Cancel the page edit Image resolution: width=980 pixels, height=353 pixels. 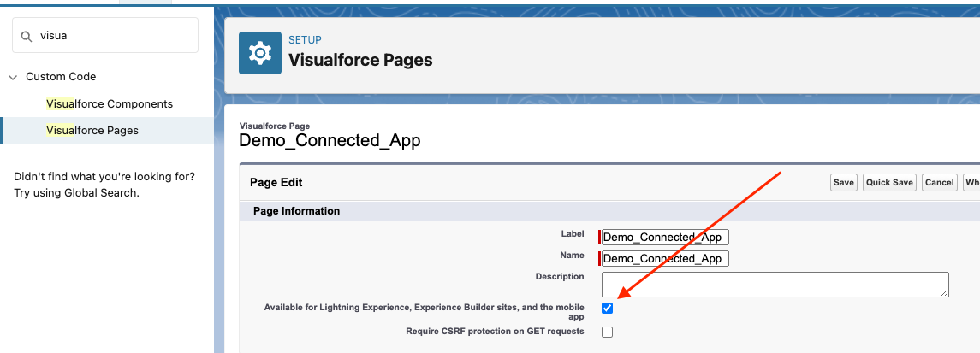[x=939, y=183]
